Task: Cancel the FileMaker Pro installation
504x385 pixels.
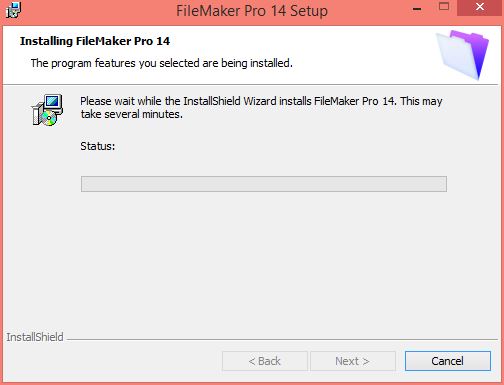Action: click(x=448, y=361)
